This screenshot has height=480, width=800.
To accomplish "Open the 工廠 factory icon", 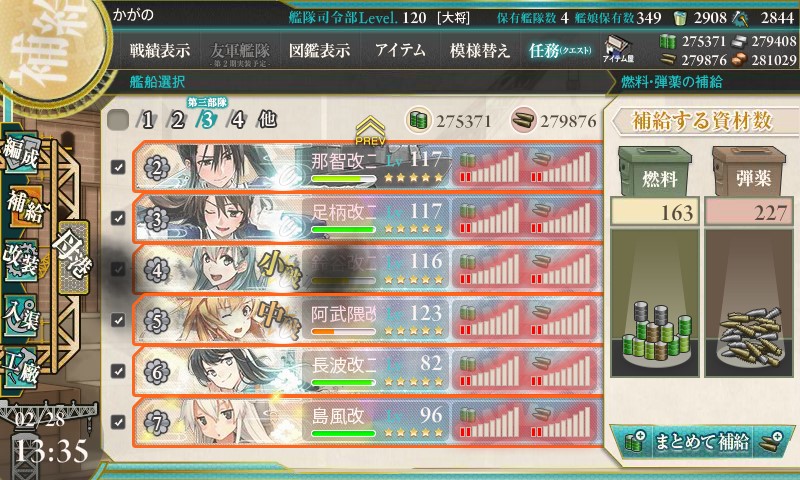I will [x=21, y=368].
